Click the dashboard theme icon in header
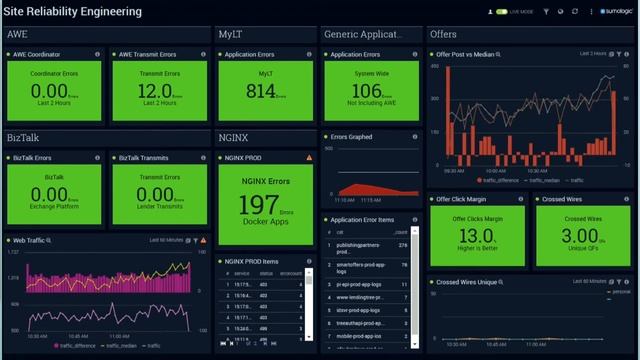The width and height of the screenshot is (640, 360). (560, 11)
